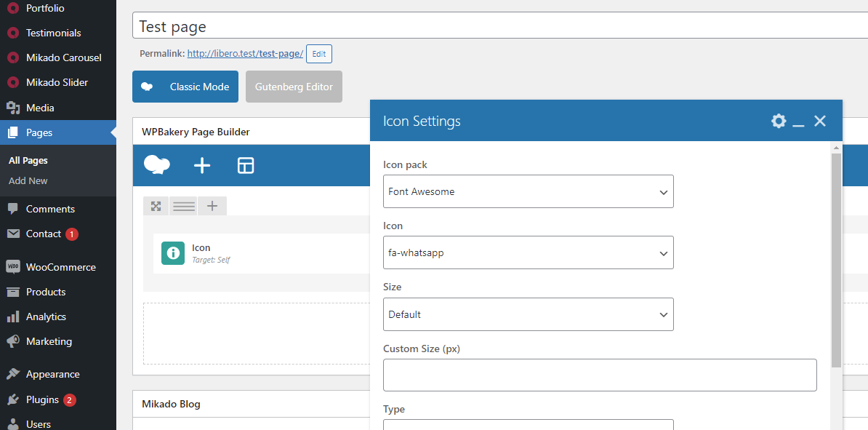The image size is (868, 430).
Task: Click the permalink Edit button
Action: 319,54
